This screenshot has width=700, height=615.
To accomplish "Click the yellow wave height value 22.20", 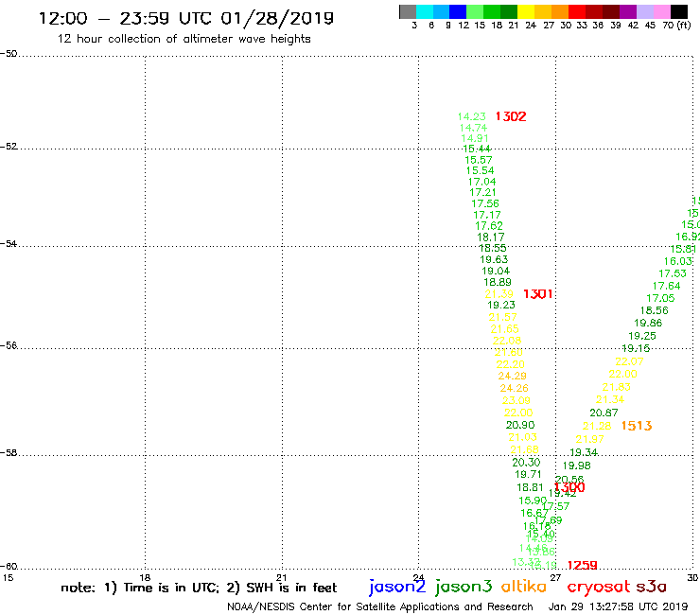I will click(510, 364).
